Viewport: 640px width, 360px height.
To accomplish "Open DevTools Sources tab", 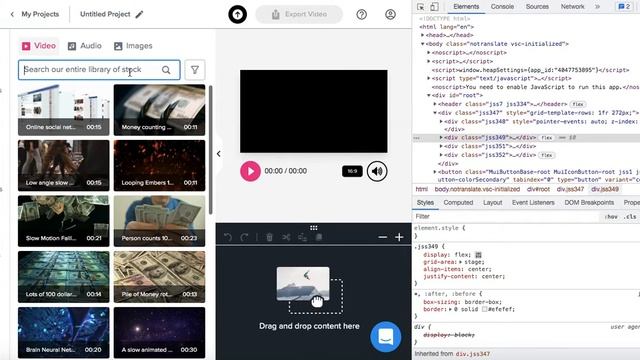I will (x=537, y=7).
